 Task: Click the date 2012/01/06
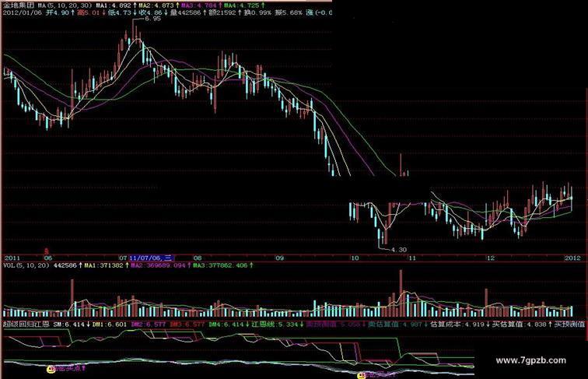tap(22, 12)
